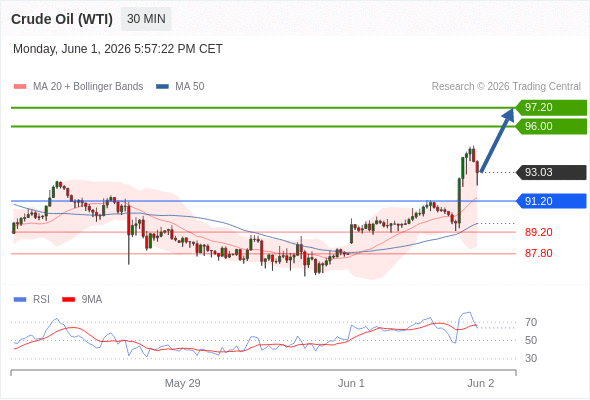The width and height of the screenshot is (590, 400).
Task: Click the Crude Oil (WTI) title
Action: pyautogui.click(x=62, y=19)
